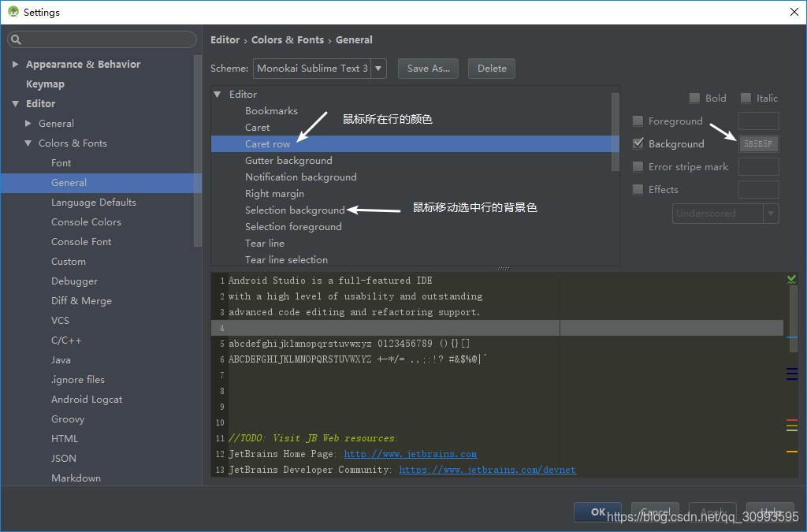Open Java color settings
The width and height of the screenshot is (807, 532).
[61, 360]
